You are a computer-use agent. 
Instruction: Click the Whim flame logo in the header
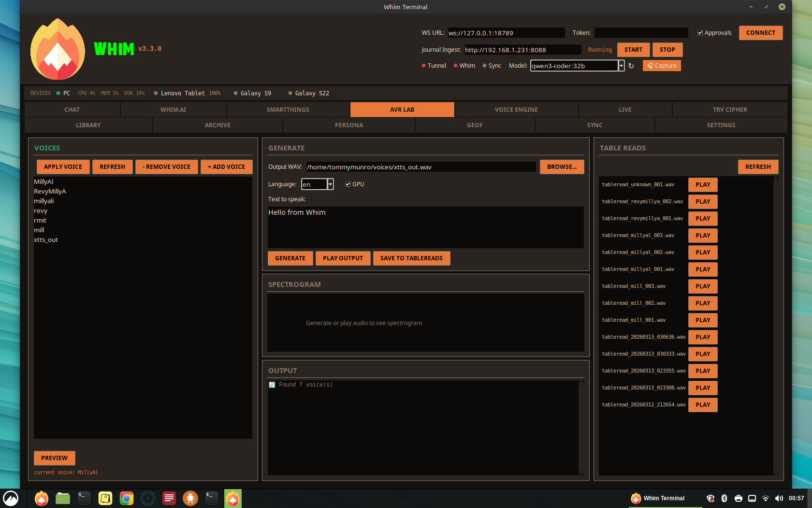click(57, 49)
